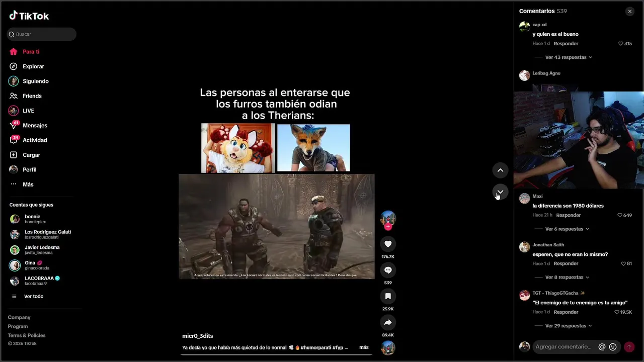Open Maxi commenter profile name
644x362 pixels.
[x=537, y=196]
